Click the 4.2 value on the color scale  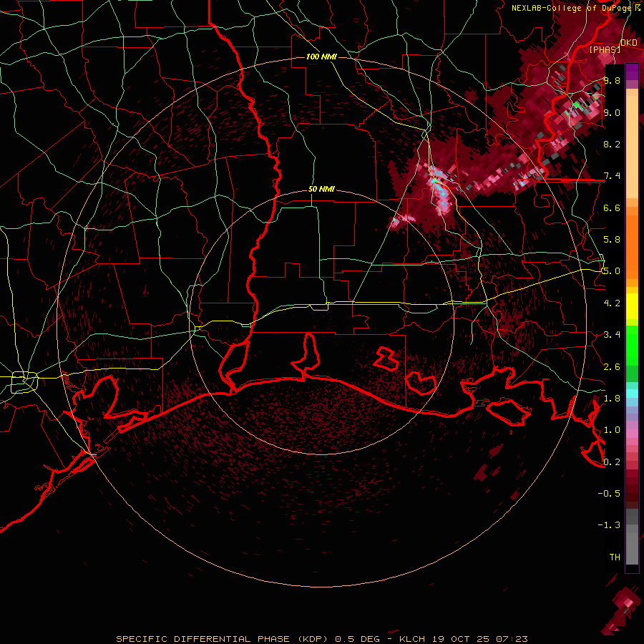(x=612, y=303)
